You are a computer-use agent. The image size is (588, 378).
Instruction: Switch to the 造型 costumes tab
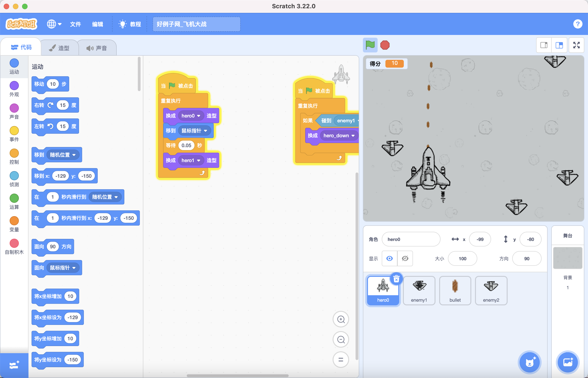click(59, 48)
